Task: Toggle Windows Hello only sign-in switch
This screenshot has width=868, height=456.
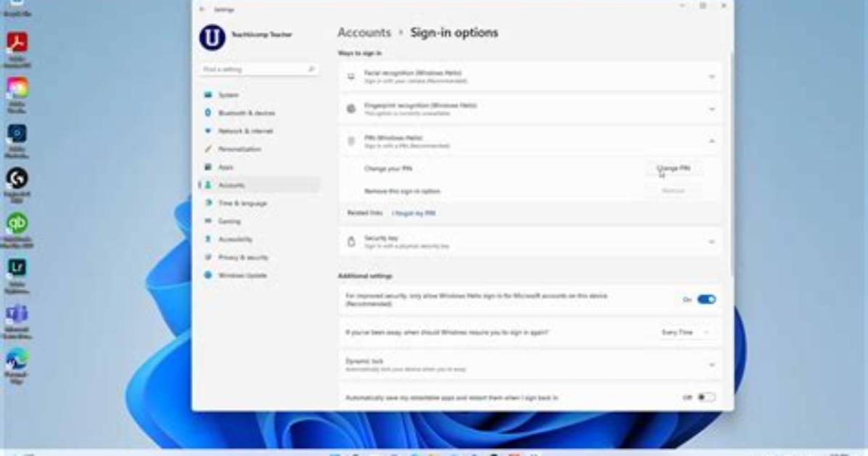Action: click(706, 300)
